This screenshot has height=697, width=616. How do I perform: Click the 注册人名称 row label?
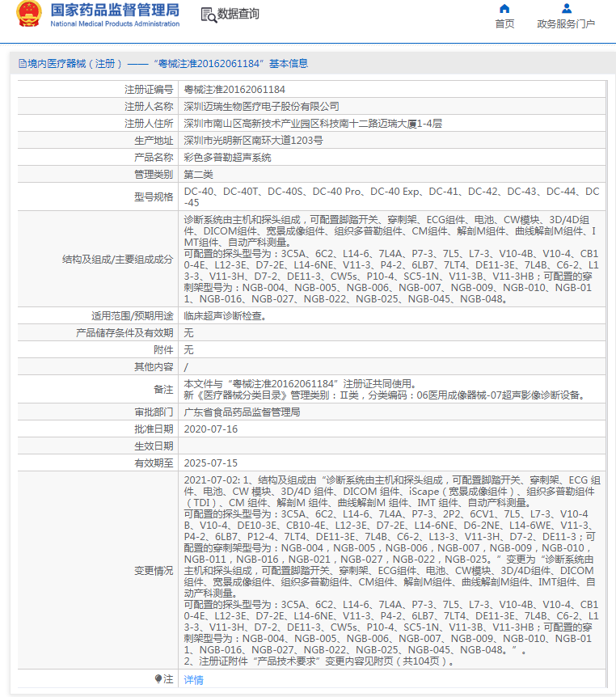149,106
